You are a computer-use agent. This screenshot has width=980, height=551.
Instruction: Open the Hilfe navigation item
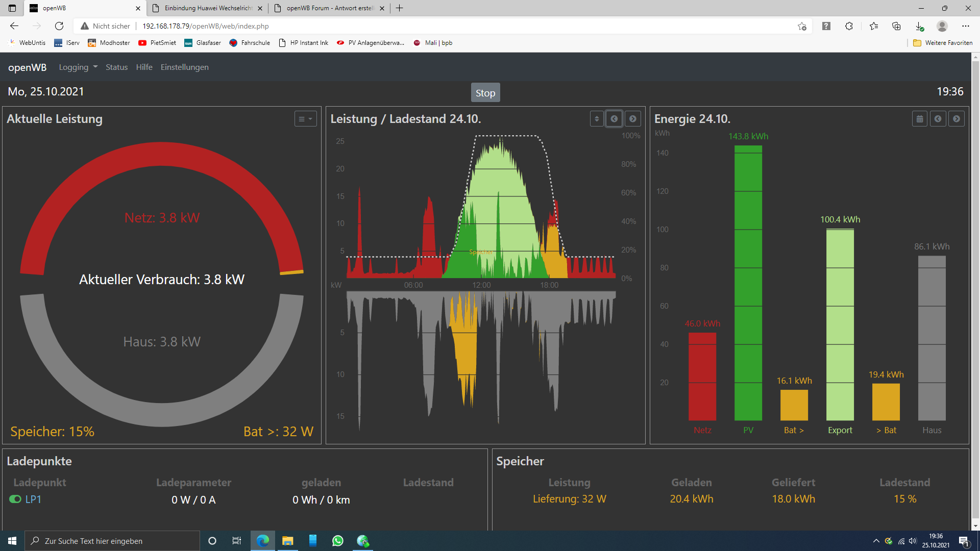point(144,67)
